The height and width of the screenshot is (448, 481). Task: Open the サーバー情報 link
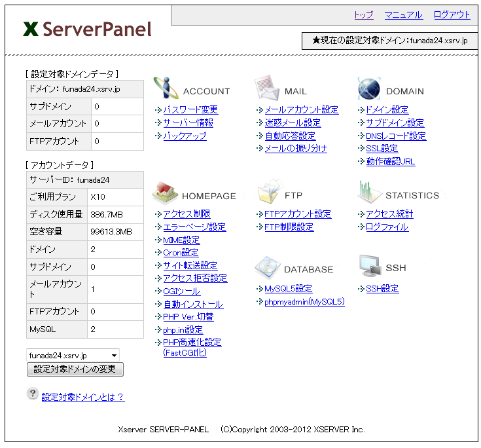(x=188, y=122)
